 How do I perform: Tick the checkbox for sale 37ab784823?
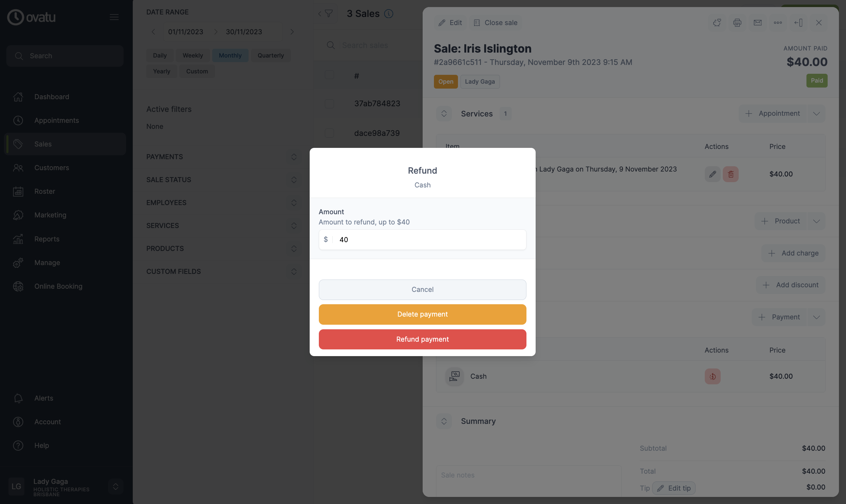[329, 104]
